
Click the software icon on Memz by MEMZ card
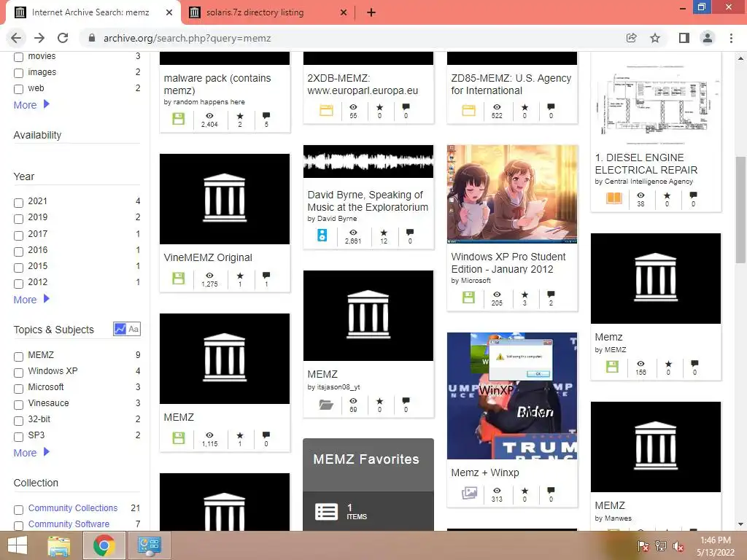pos(612,366)
